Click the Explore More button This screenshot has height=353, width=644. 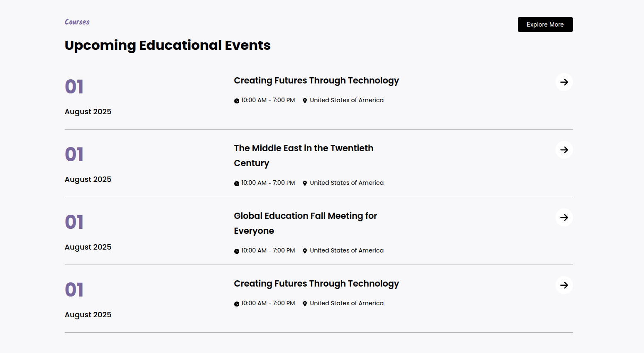(x=545, y=25)
